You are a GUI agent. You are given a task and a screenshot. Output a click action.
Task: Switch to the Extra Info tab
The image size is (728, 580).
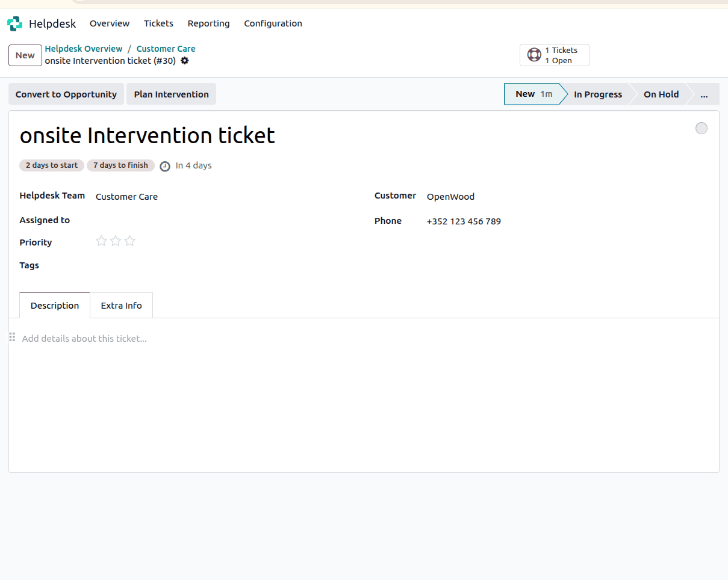point(121,305)
